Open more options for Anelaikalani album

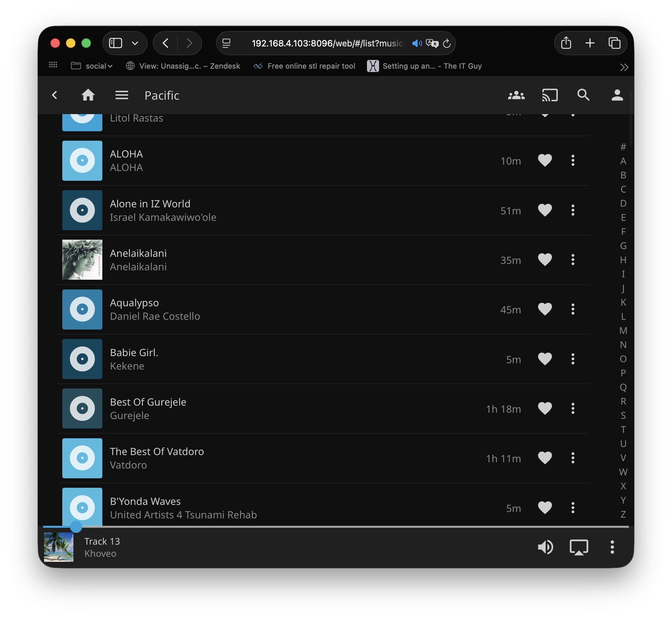573,260
